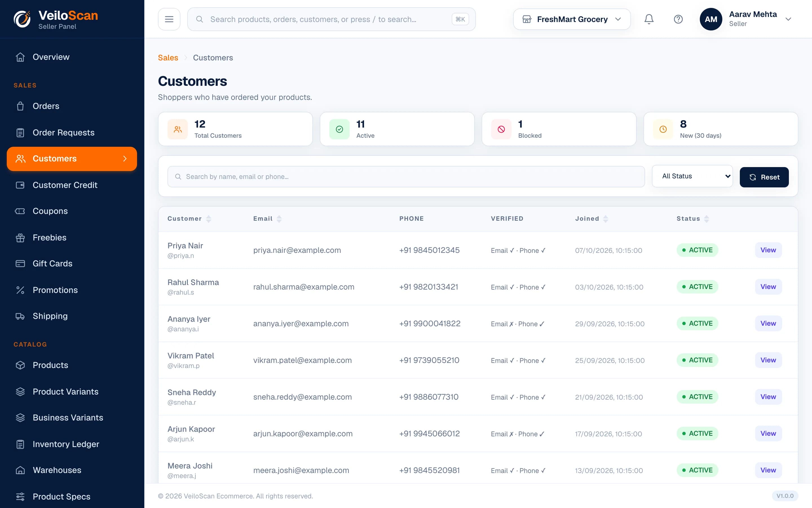The image size is (812, 508).
Task: View Ananya Iyer's customer details
Action: (768, 323)
